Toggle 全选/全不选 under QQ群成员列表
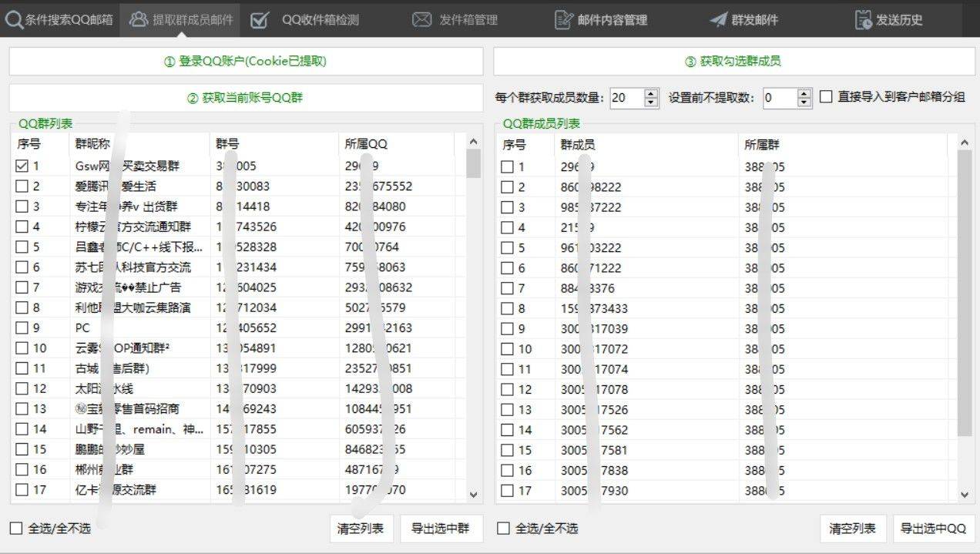The image size is (980, 554). 503,528
